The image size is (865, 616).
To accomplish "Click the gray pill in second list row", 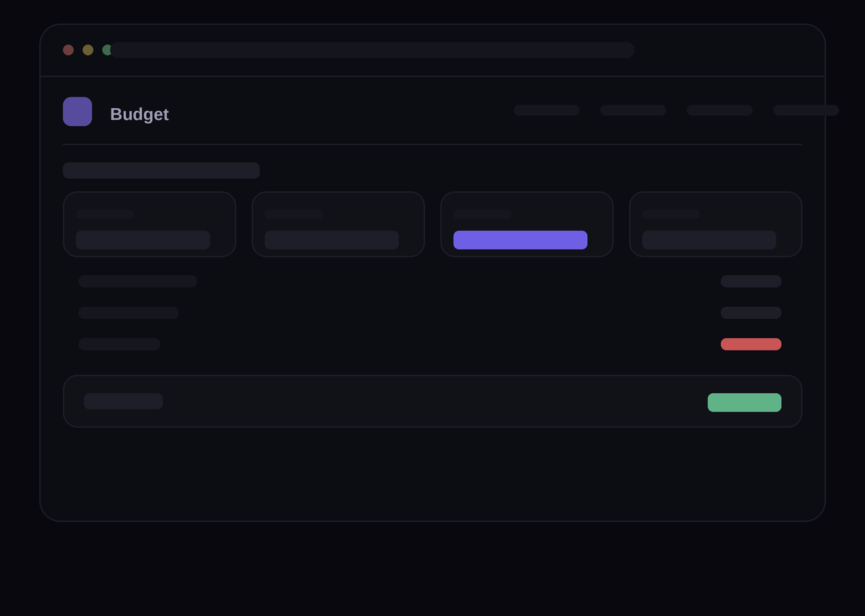I will (751, 313).
